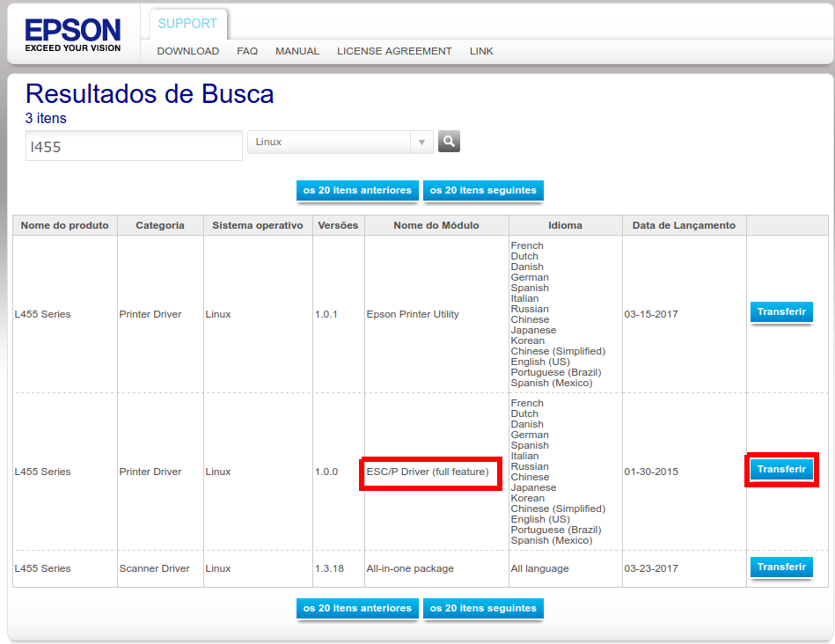The image size is (835, 644).
Task: Open LICENSE AGREEMENT page
Action: (394, 51)
